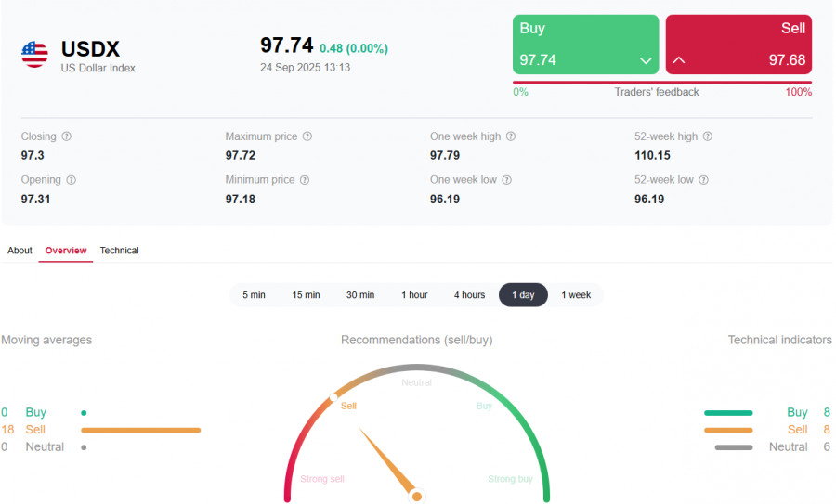836x504 pixels.
Task: Click the help icon next to Closing
Action: point(66,136)
